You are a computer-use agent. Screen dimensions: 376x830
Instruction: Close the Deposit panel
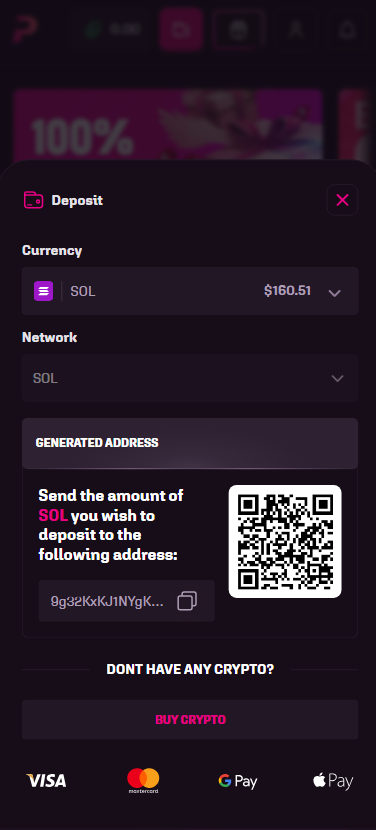(342, 200)
